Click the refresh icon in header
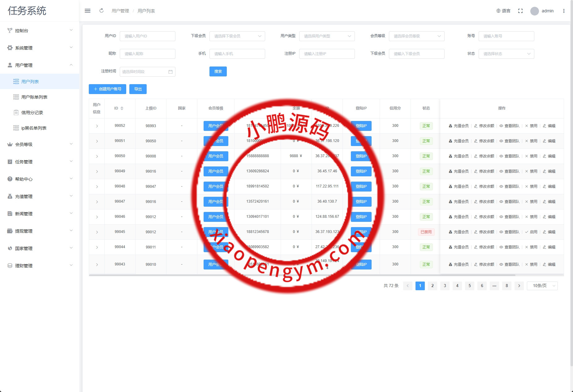The width and height of the screenshot is (573, 392). tap(101, 11)
